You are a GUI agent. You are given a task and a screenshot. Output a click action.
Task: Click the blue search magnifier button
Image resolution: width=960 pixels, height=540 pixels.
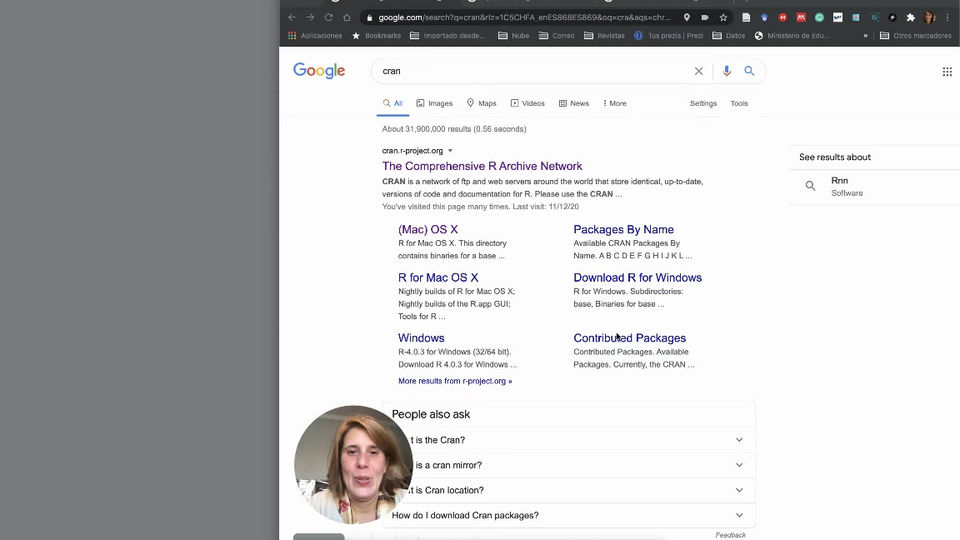pyautogui.click(x=749, y=71)
